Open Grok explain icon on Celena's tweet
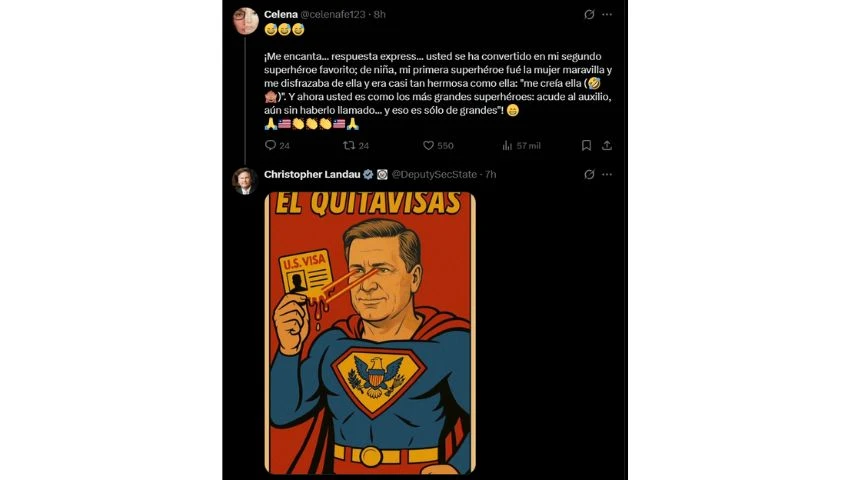The image size is (850, 480). pos(589,15)
